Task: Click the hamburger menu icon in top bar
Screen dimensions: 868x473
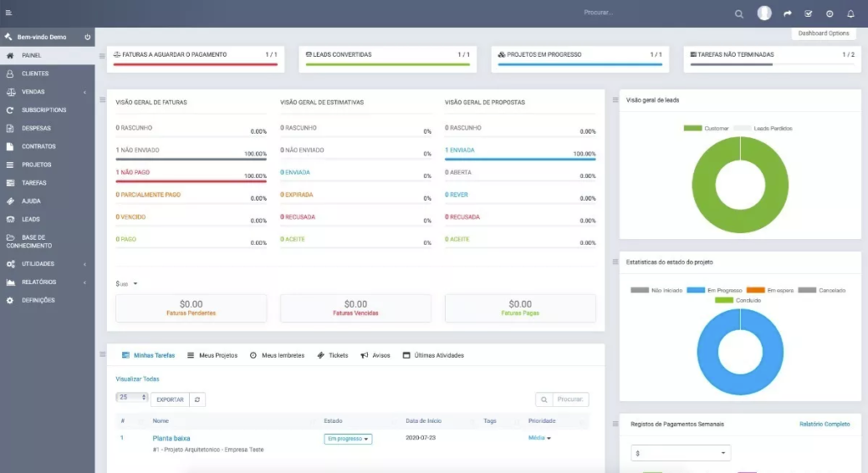Action: pos(8,13)
